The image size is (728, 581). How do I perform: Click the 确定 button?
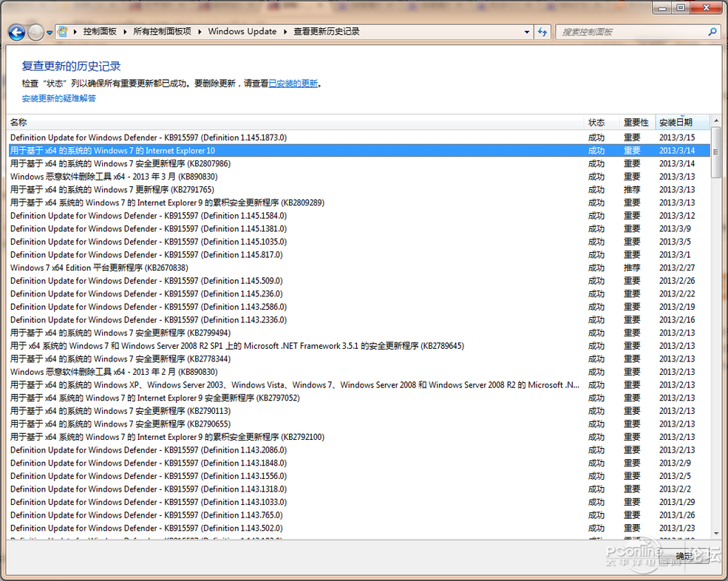click(x=684, y=556)
